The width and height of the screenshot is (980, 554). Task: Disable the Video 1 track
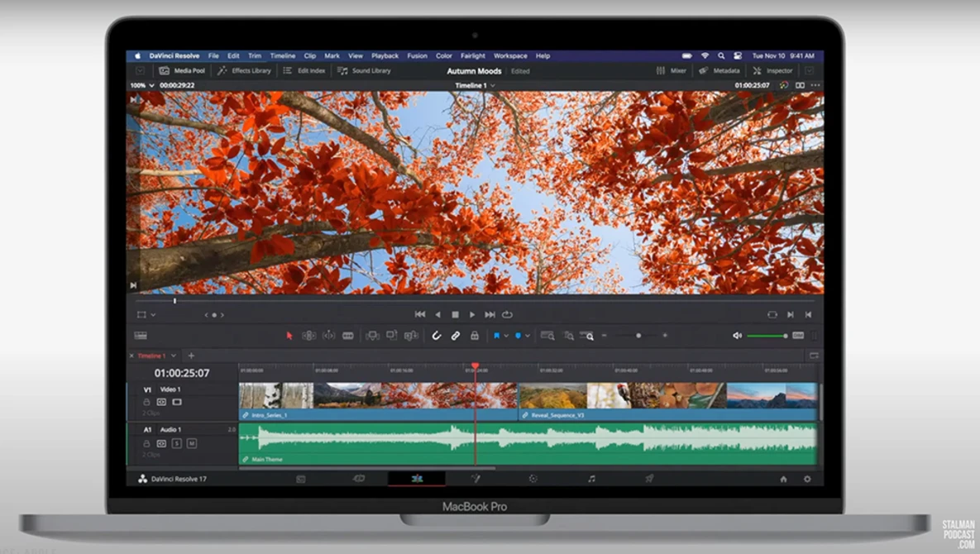tap(177, 402)
